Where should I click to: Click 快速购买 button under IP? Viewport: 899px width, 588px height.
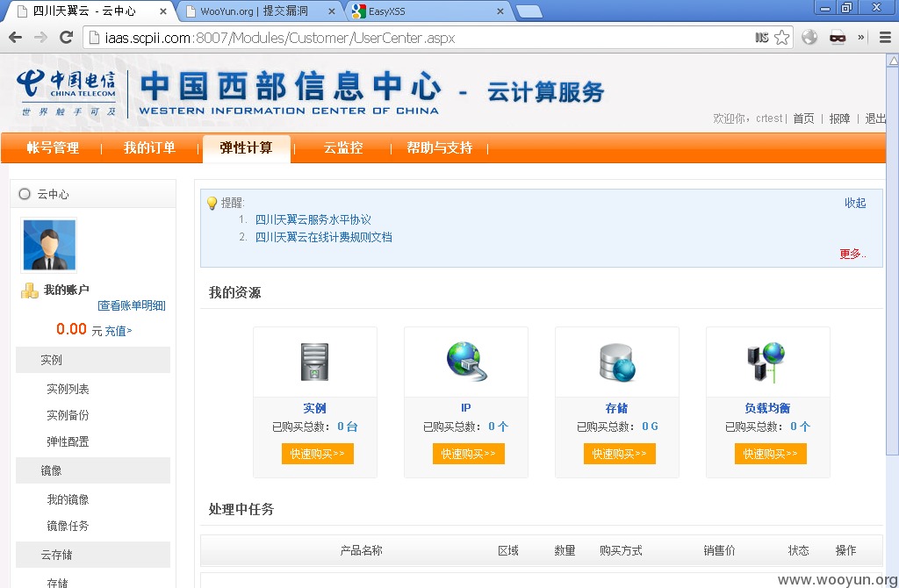point(469,454)
